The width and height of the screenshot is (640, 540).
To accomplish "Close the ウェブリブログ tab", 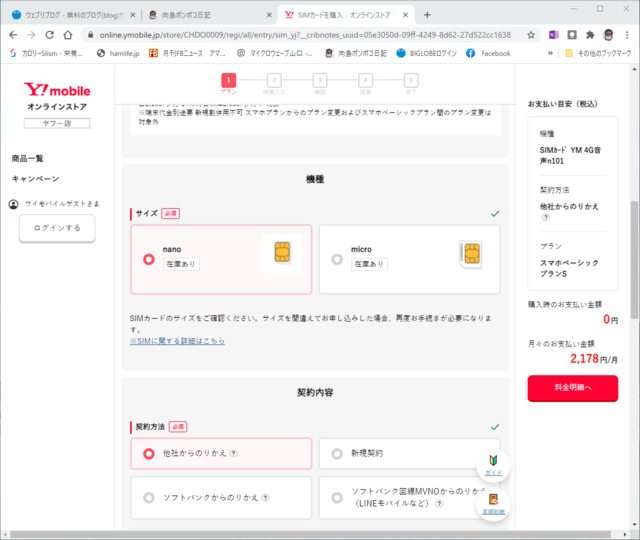I will (x=133, y=15).
